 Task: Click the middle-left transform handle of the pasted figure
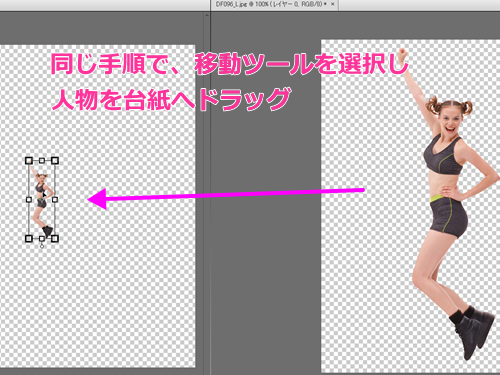tap(29, 199)
